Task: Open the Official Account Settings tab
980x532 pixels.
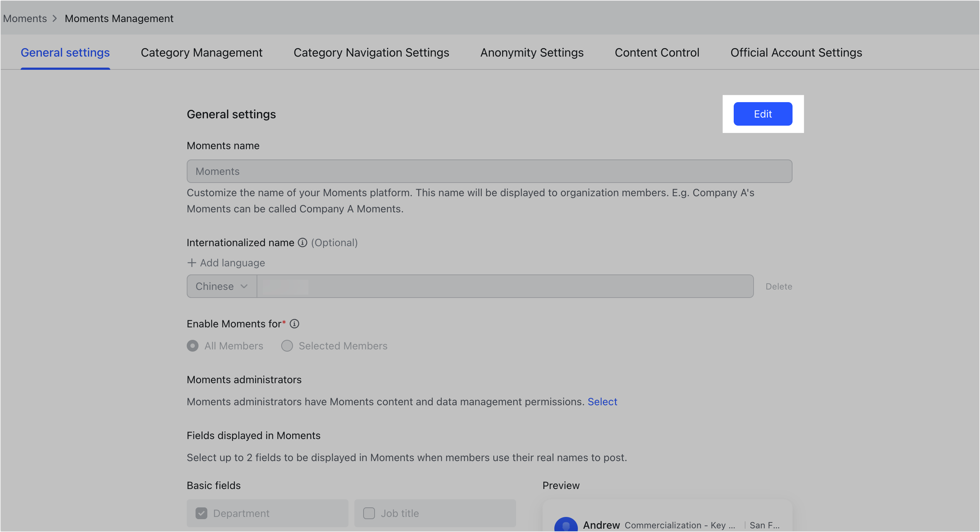Action: coord(796,53)
